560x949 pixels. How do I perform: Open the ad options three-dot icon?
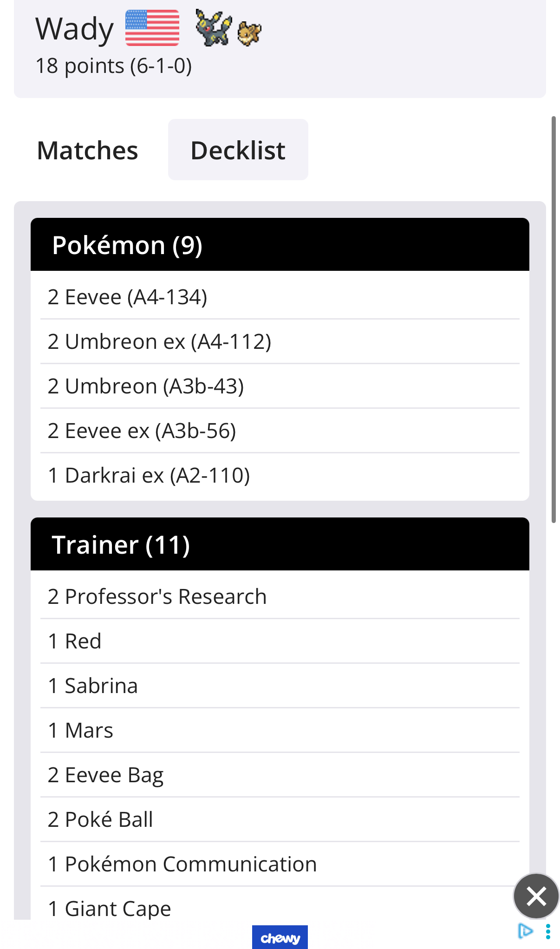[x=548, y=931]
